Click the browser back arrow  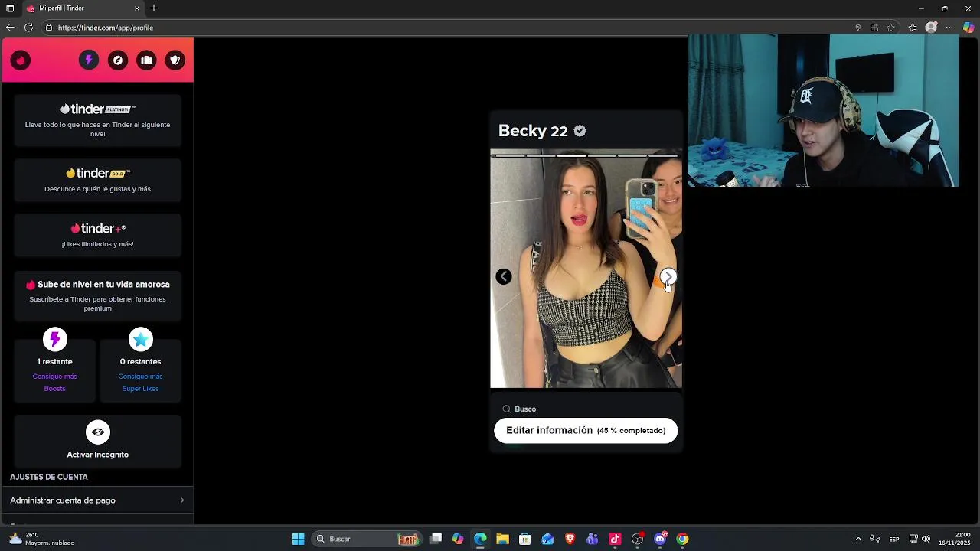10,28
